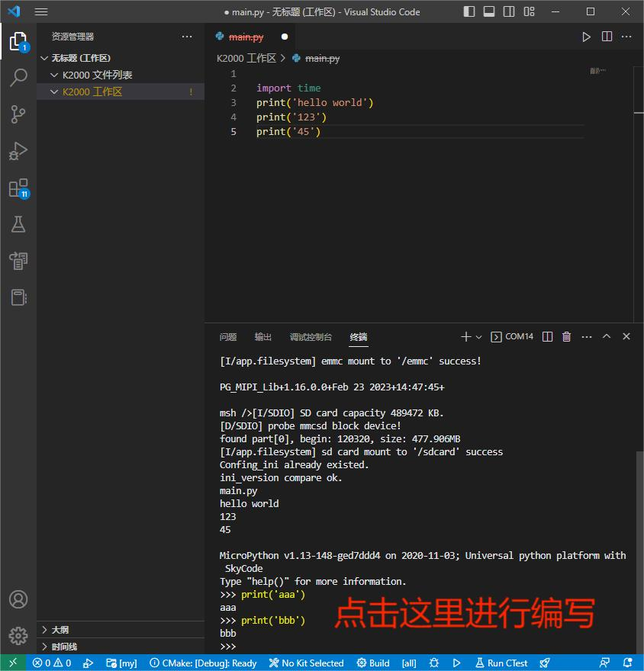Open terminal panel more actions ellipsis

587,337
